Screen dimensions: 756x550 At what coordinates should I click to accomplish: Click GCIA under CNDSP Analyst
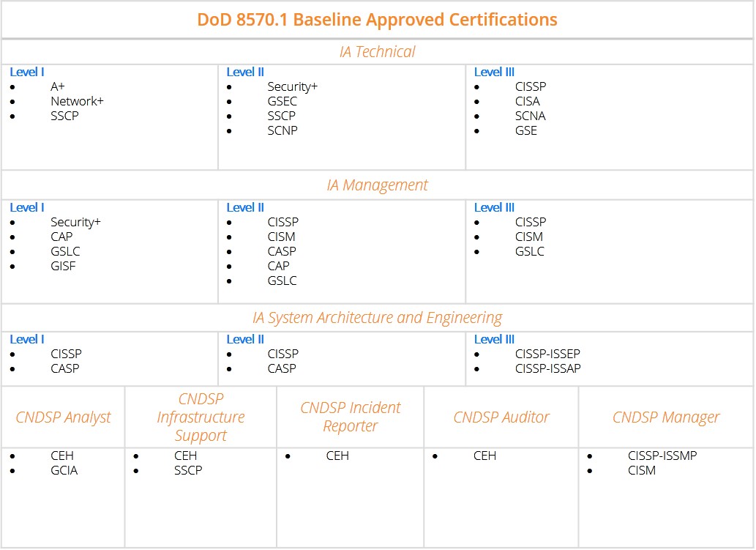64,470
